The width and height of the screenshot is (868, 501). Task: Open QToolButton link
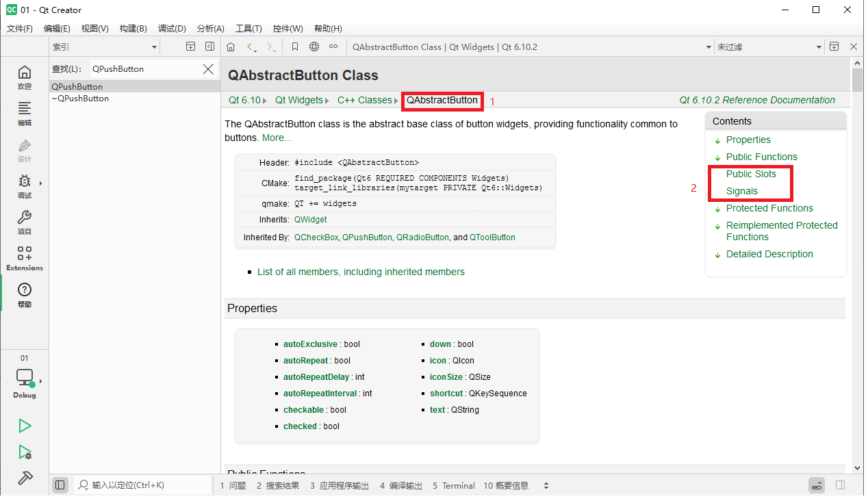[x=492, y=237]
